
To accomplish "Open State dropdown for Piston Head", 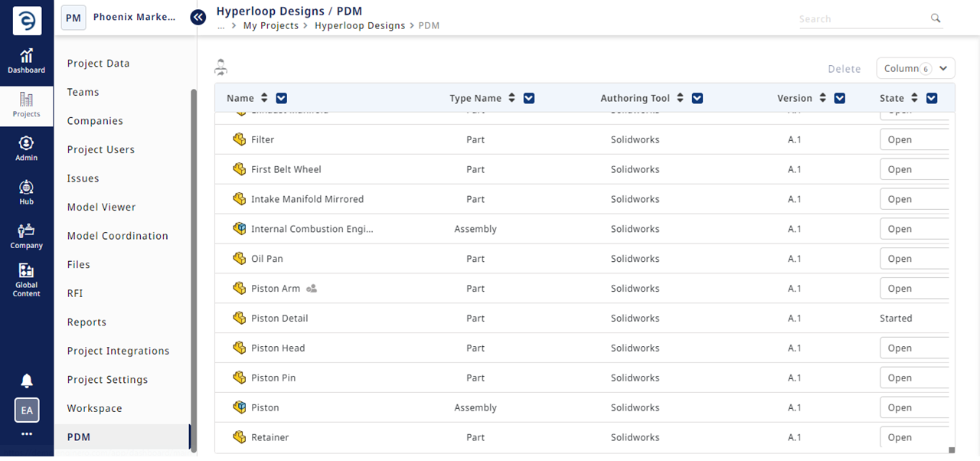I will [914, 348].
